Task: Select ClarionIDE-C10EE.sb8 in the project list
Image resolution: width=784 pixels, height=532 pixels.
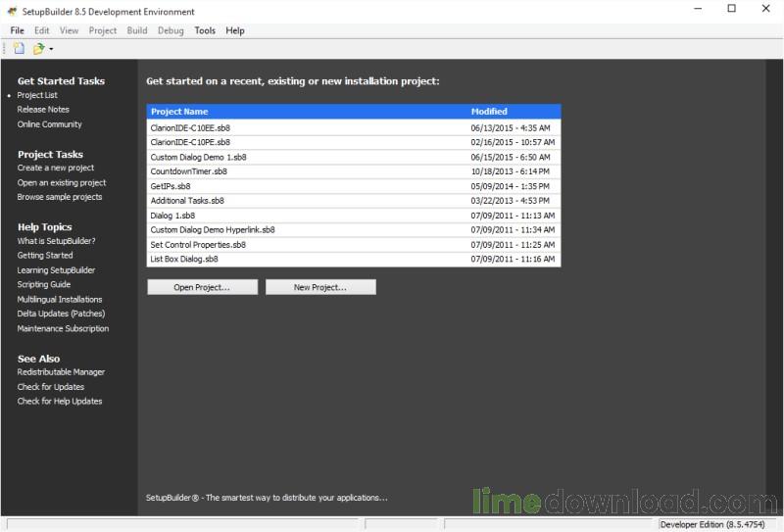Action: (x=190, y=127)
